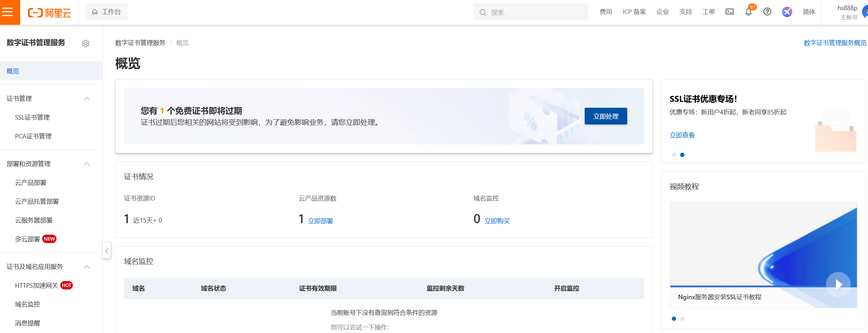Select first dot of promotion carousel
868x333 pixels.
click(x=674, y=155)
